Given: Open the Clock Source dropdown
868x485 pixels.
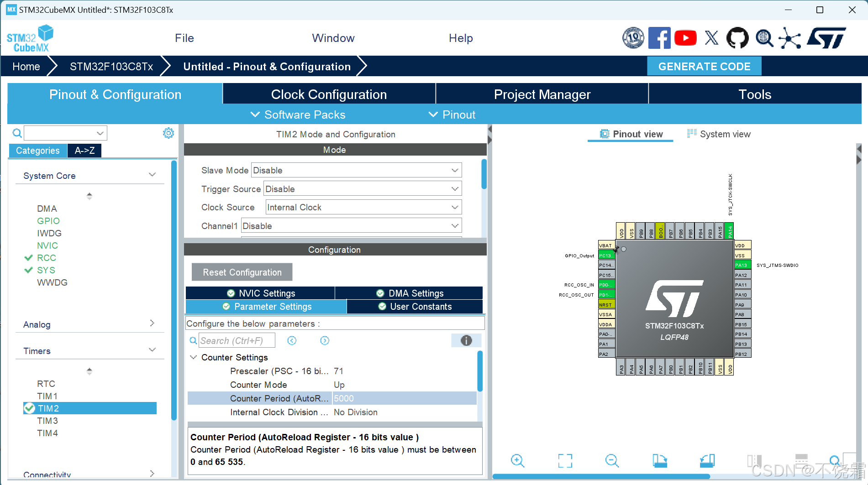Looking at the screenshot, I should (x=363, y=207).
